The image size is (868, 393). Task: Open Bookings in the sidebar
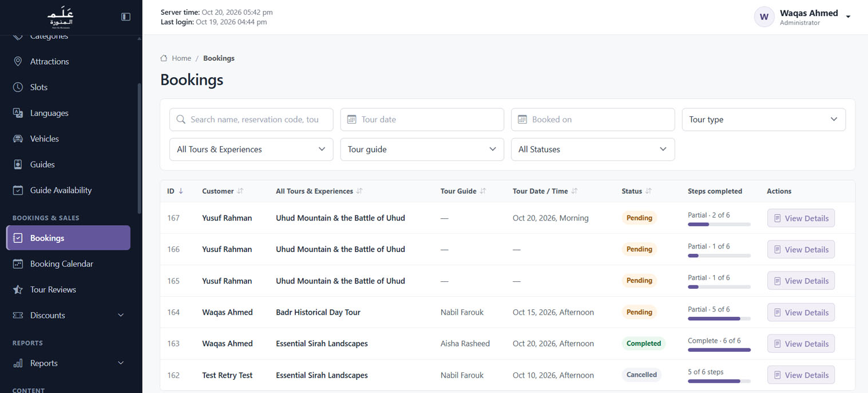click(x=68, y=238)
